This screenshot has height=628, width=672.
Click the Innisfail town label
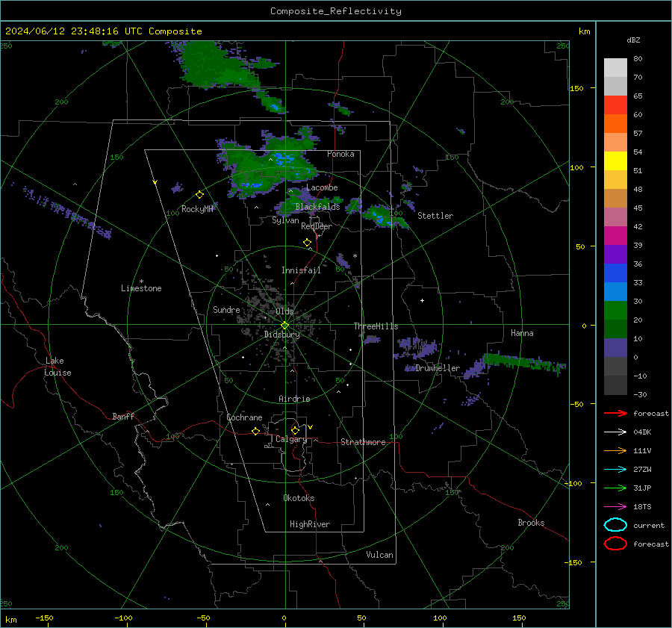coord(301,270)
